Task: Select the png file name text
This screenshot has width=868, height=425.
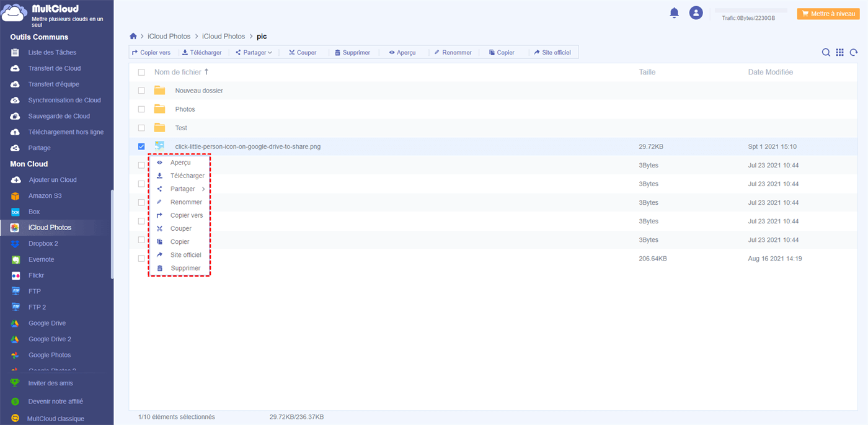Action: click(248, 147)
